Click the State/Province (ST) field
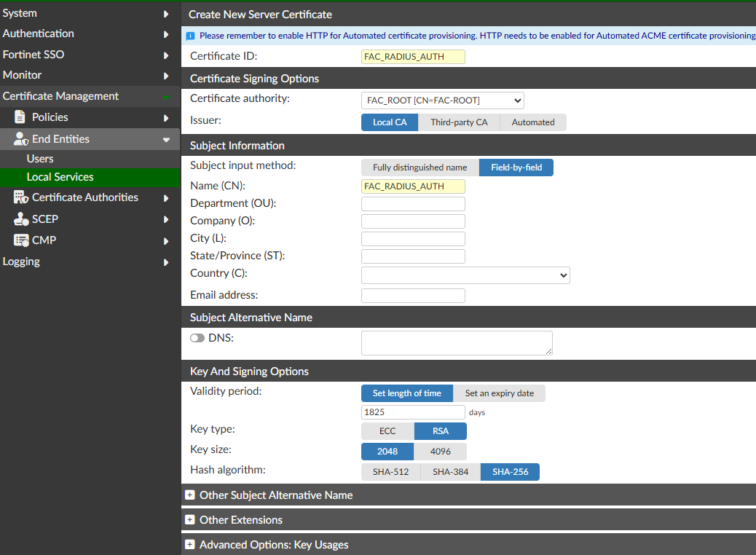 click(413, 256)
